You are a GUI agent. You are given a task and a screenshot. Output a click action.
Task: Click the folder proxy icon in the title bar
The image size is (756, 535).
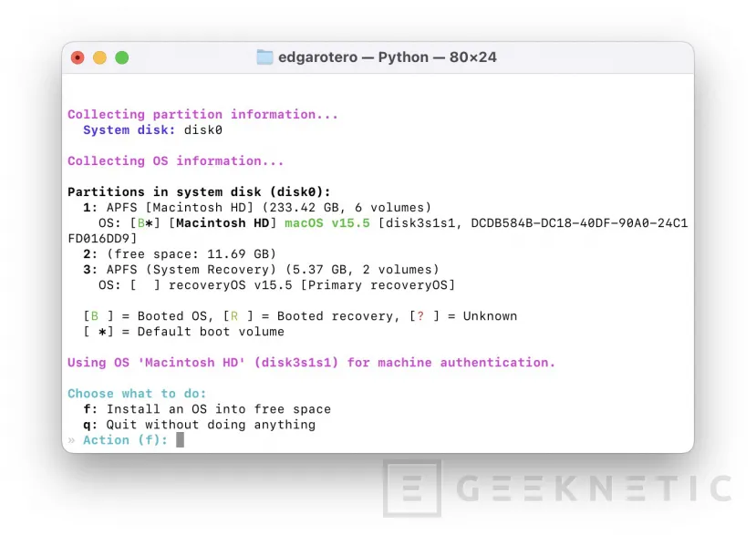[x=264, y=57]
